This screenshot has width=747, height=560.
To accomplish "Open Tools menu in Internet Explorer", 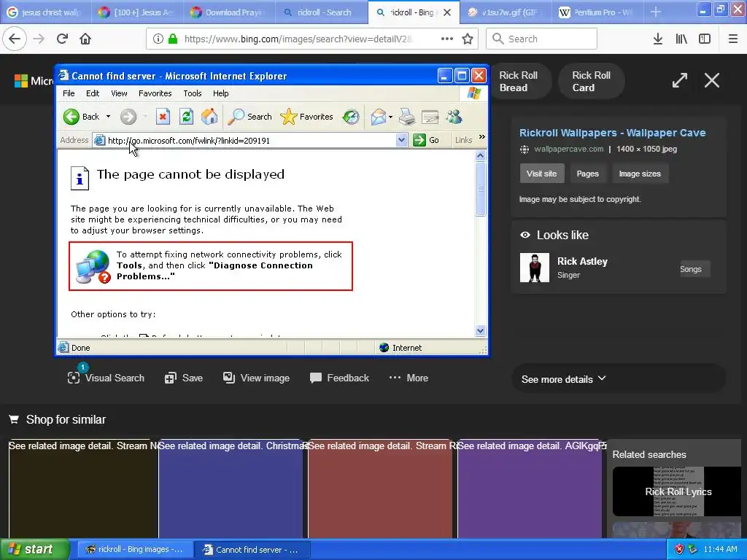I will click(x=193, y=93).
